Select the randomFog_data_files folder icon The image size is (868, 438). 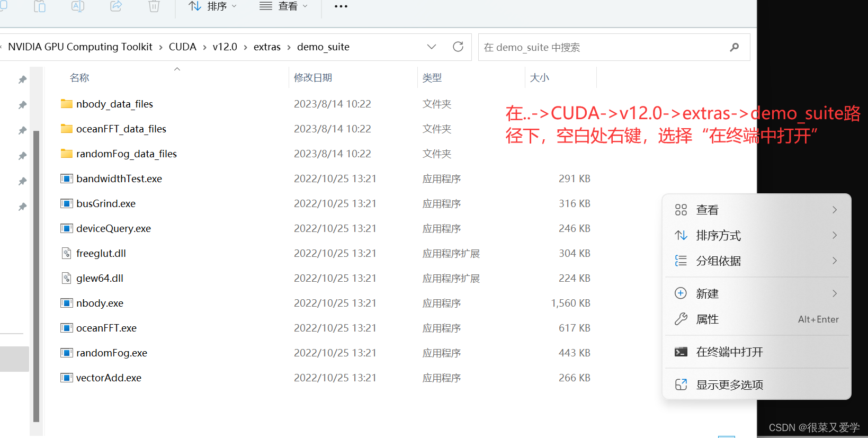tap(67, 154)
